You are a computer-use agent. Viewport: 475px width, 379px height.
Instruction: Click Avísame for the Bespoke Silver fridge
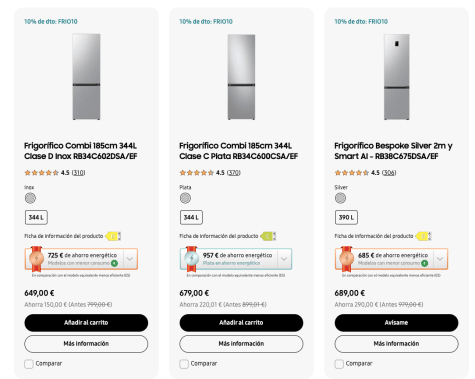click(396, 323)
